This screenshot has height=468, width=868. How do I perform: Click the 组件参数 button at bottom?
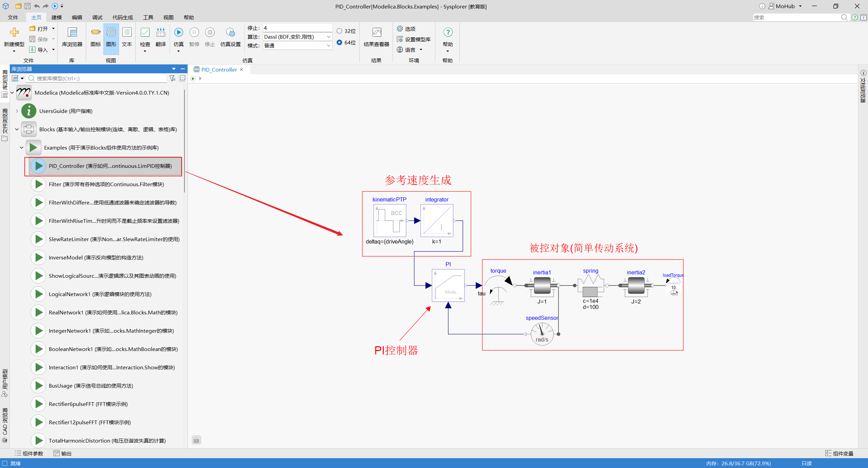tap(29, 453)
